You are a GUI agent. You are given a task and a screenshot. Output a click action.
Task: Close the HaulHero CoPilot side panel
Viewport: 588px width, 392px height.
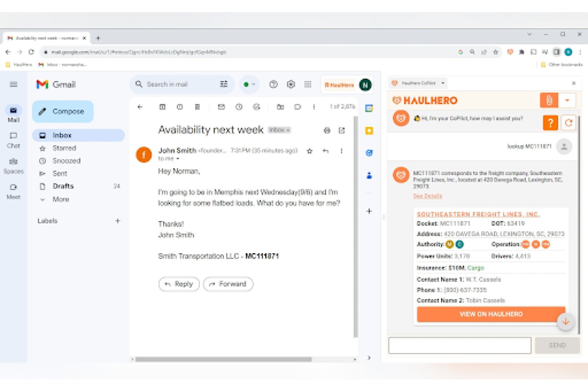[573, 83]
